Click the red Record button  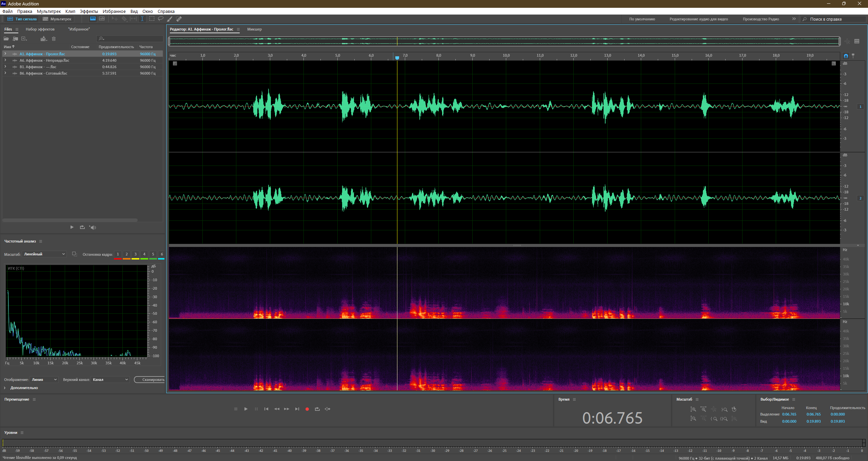[307, 409]
